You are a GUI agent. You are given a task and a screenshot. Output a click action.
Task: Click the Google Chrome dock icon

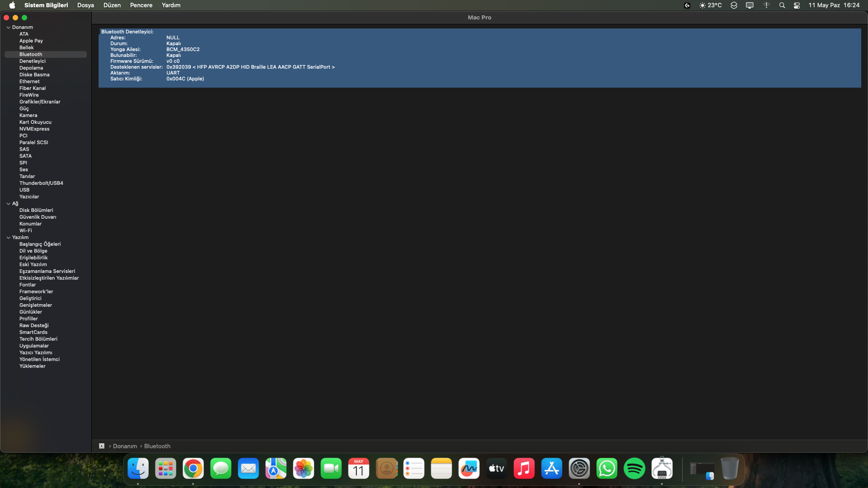pos(193,469)
